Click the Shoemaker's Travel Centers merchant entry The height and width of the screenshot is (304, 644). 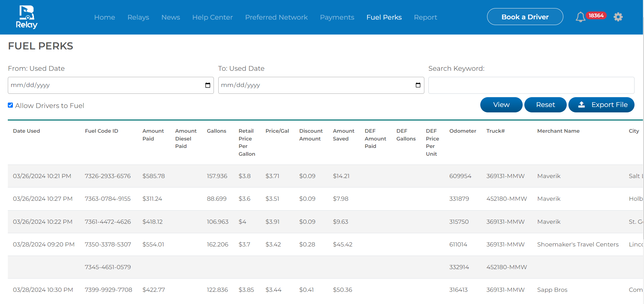[x=578, y=244]
